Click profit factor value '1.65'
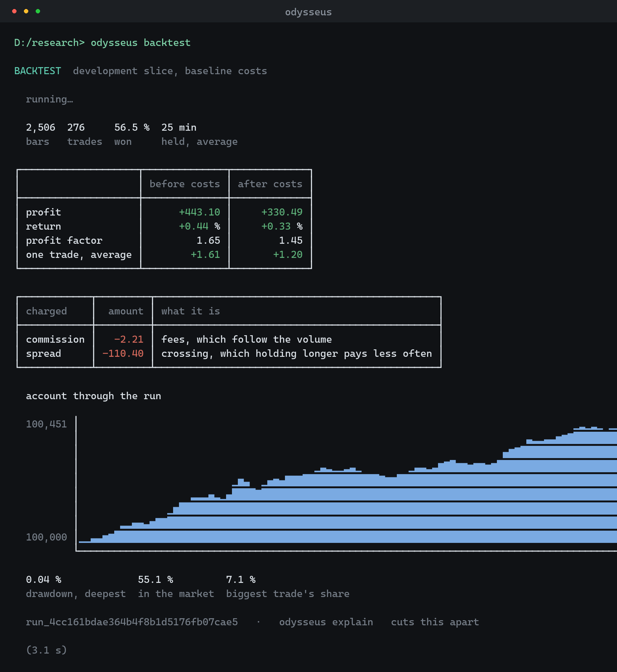 (208, 241)
